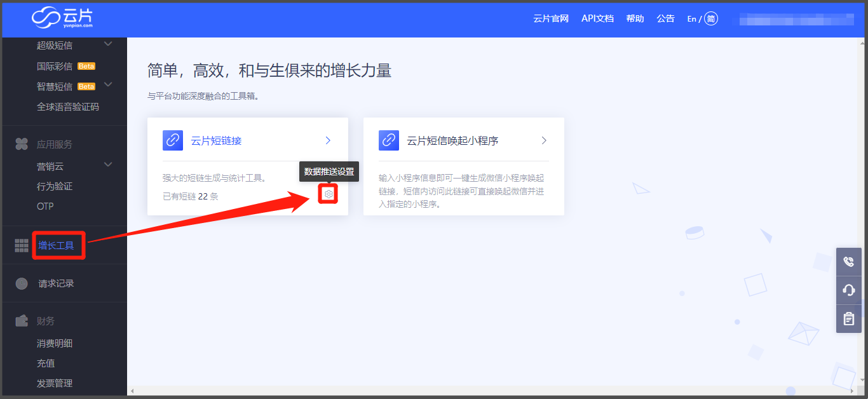
Task: Expand the 营销云 submenu chevron
Action: click(x=108, y=165)
